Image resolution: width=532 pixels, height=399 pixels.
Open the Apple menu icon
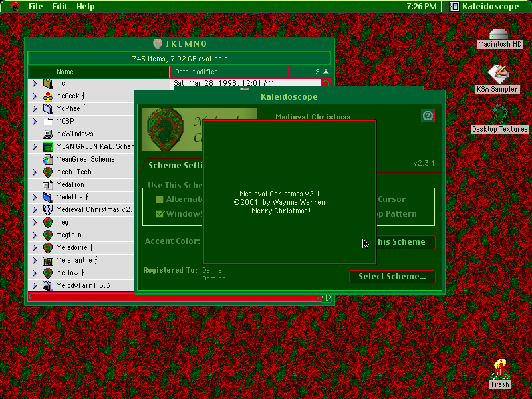tap(15, 6)
